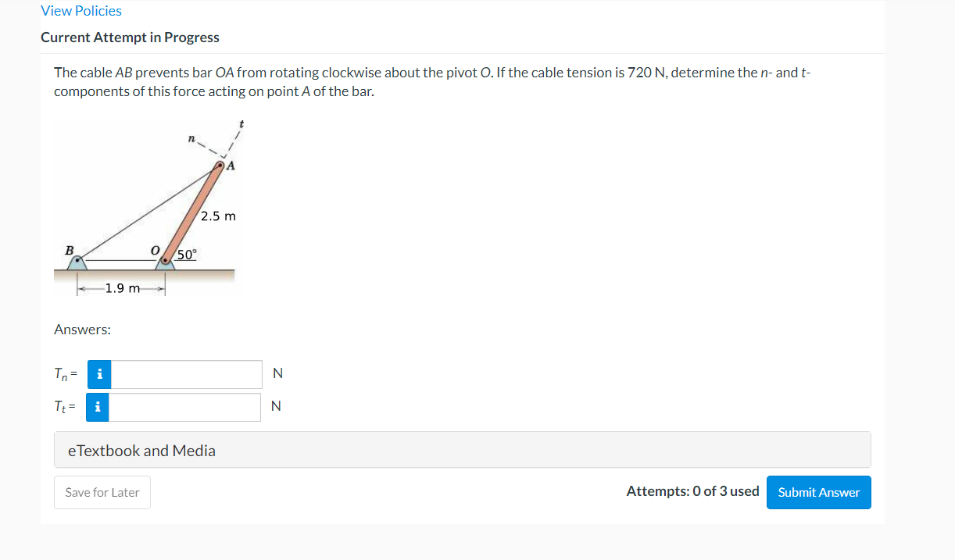The image size is (955, 560).
Task: Expand the eTextbook and Media section
Action: 463,450
